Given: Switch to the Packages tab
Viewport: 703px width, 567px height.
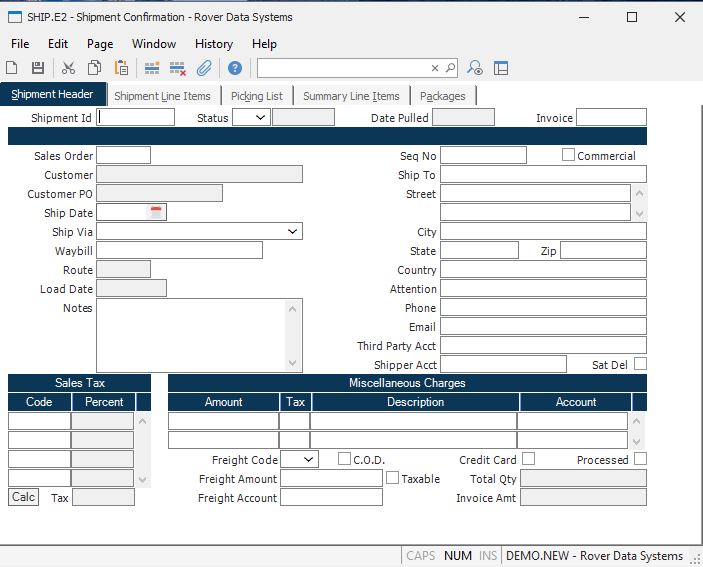Looking at the screenshot, I should (442, 96).
